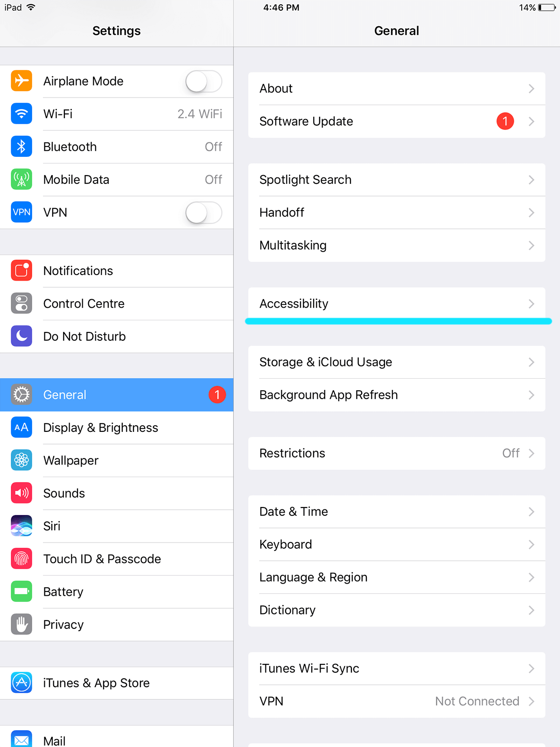Open the Accessibility settings row
This screenshot has width=560, height=747.
point(397,303)
